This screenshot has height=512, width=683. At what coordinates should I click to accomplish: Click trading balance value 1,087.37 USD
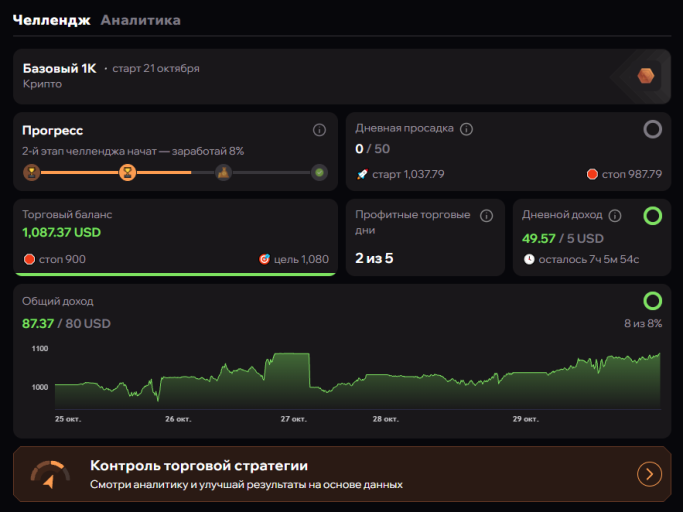coord(61,232)
